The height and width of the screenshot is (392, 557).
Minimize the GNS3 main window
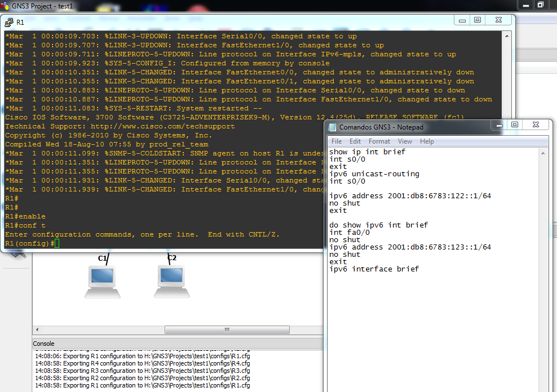point(526,5)
